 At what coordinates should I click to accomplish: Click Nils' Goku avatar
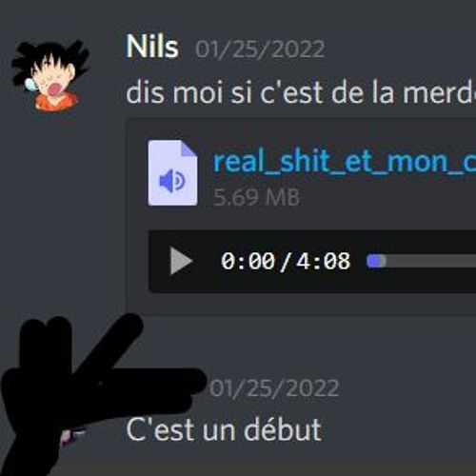coord(50,75)
